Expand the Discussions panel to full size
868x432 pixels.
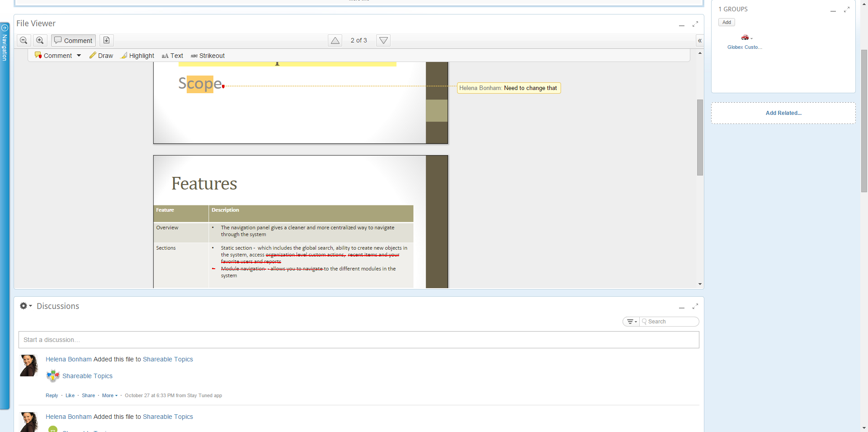pos(695,306)
